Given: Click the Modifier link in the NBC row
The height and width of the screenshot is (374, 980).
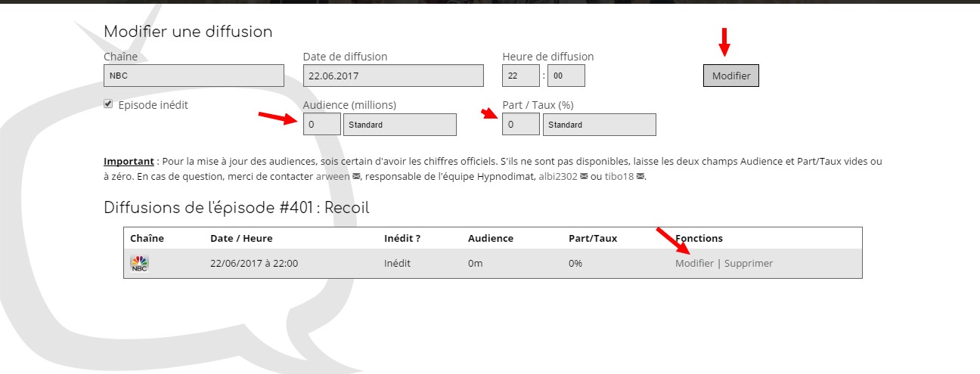Looking at the screenshot, I should pos(694,263).
